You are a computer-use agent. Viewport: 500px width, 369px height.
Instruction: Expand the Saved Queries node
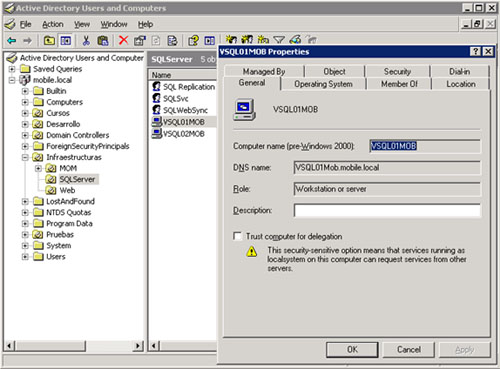pyautogui.click(x=12, y=69)
